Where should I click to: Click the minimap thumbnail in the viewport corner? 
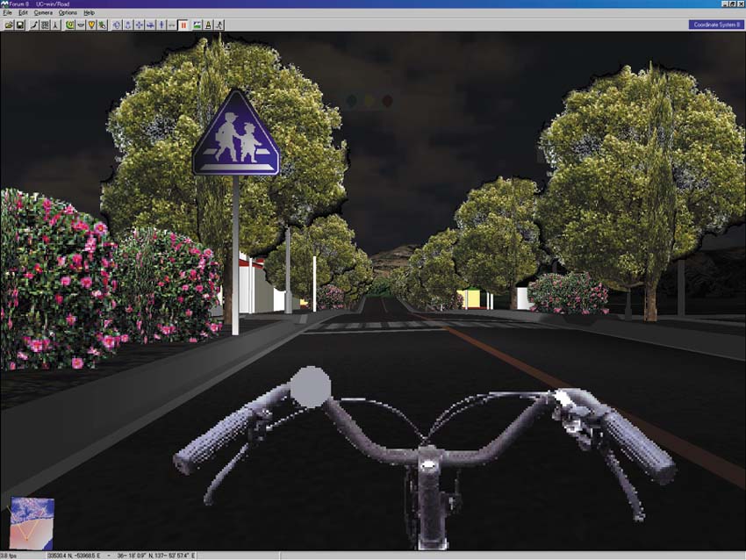click(x=32, y=523)
